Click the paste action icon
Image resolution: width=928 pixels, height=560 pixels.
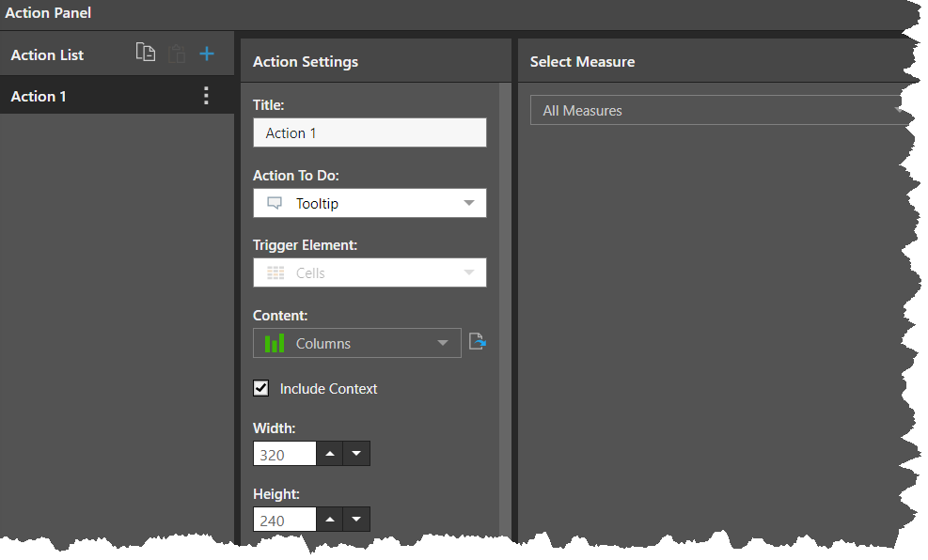(177, 54)
